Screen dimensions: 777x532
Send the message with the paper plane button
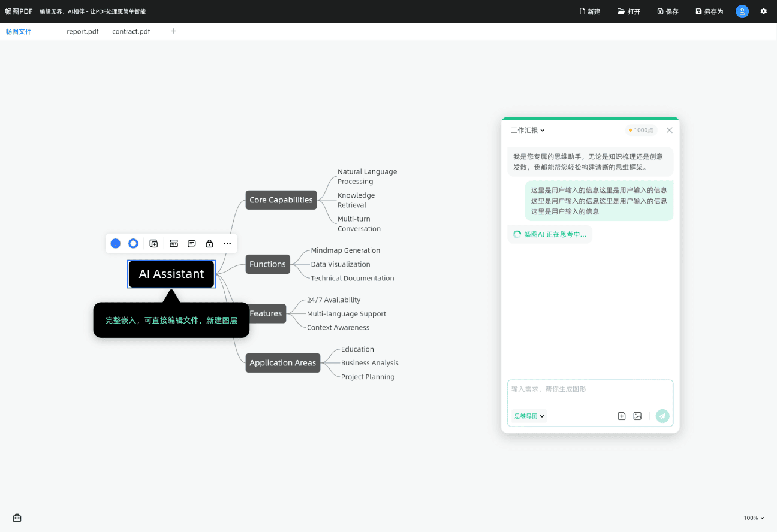(662, 416)
